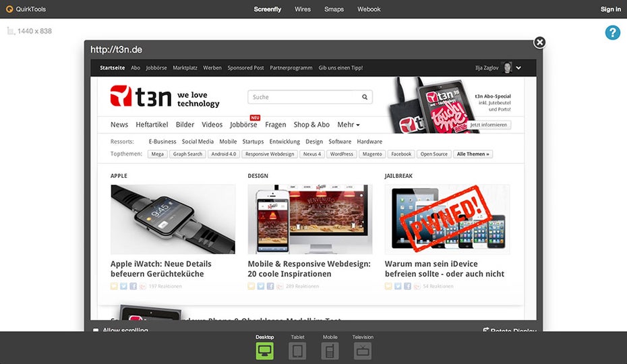Select the Desktop device icon
The image size is (627, 364).
(265, 351)
